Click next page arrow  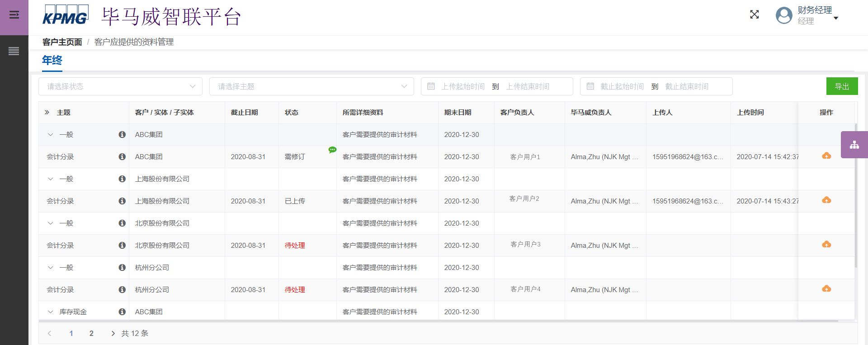[x=113, y=333]
